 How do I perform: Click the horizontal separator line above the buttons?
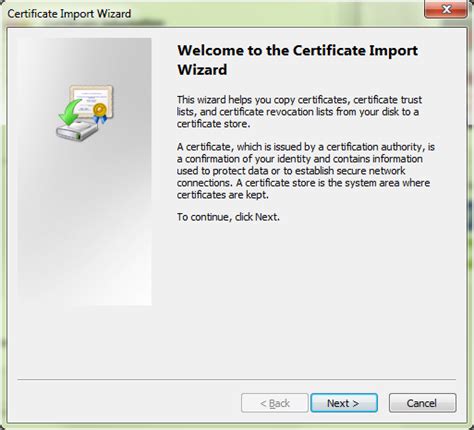pos(236,379)
